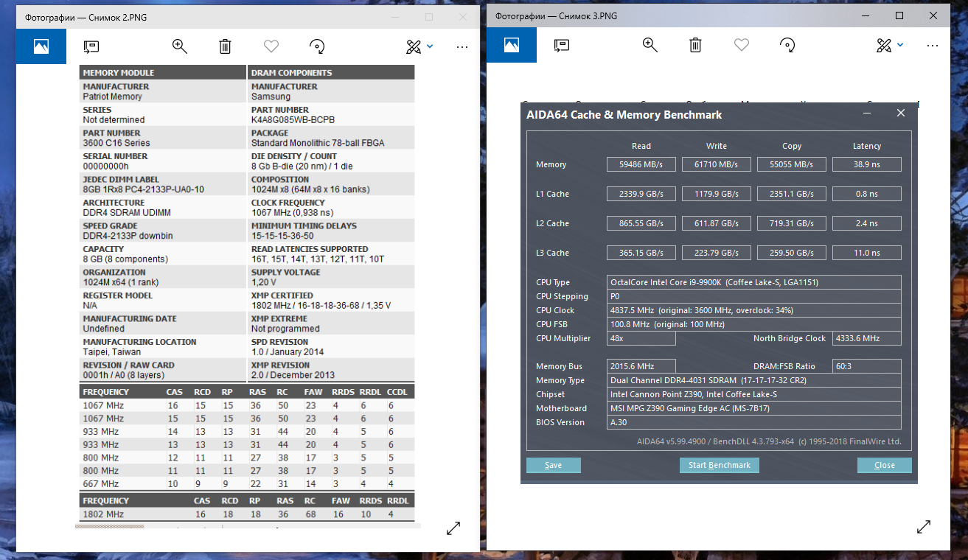Select L1 Cache Read value 2339.9 GB/s
The image size is (968, 560).
[641, 194]
